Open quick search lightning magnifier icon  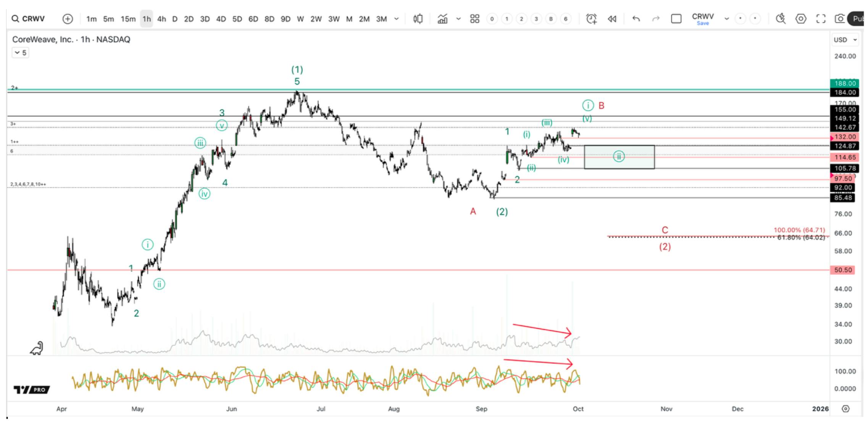(781, 19)
